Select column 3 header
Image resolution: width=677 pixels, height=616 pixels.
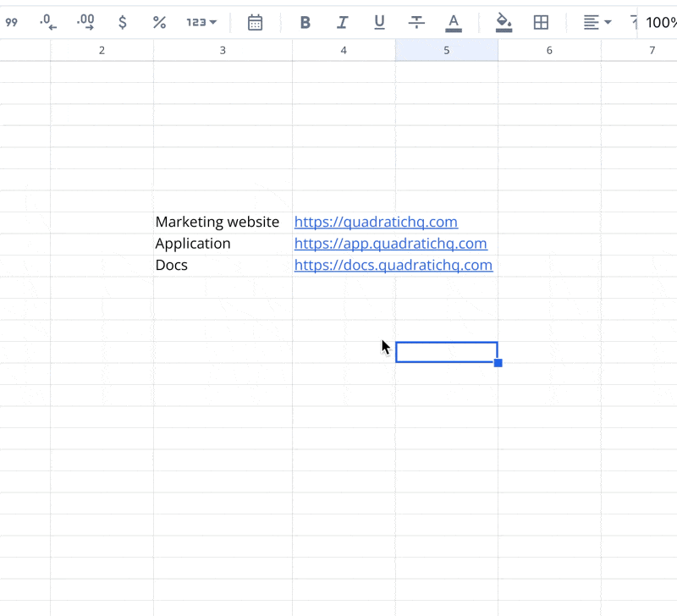pyautogui.click(x=223, y=50)
